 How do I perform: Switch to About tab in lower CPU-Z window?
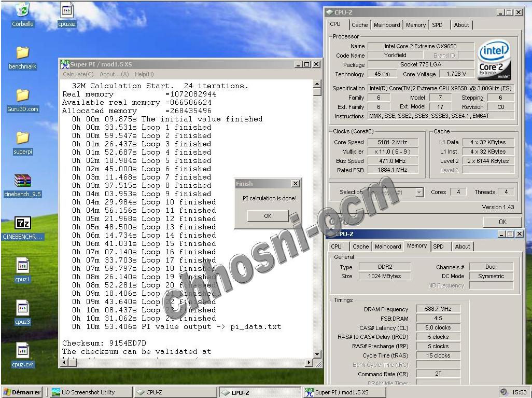463,246
